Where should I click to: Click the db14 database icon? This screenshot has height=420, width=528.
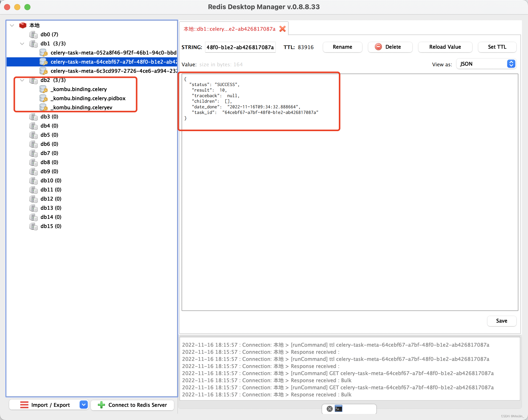pyautogui.click(x=33, y=217)
